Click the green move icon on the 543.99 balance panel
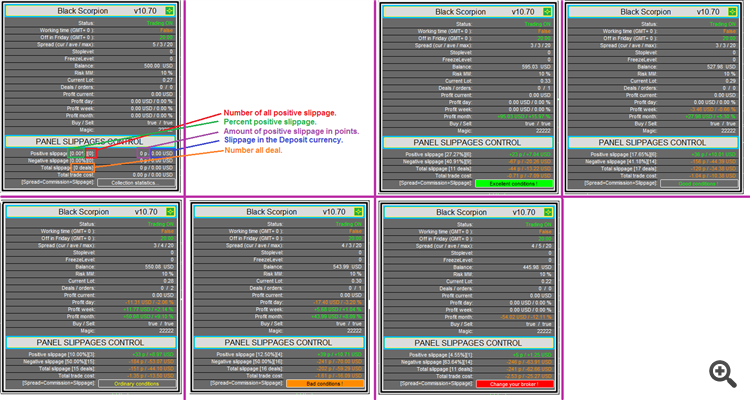This screenshot has width=750, height=400. (358, 211)
